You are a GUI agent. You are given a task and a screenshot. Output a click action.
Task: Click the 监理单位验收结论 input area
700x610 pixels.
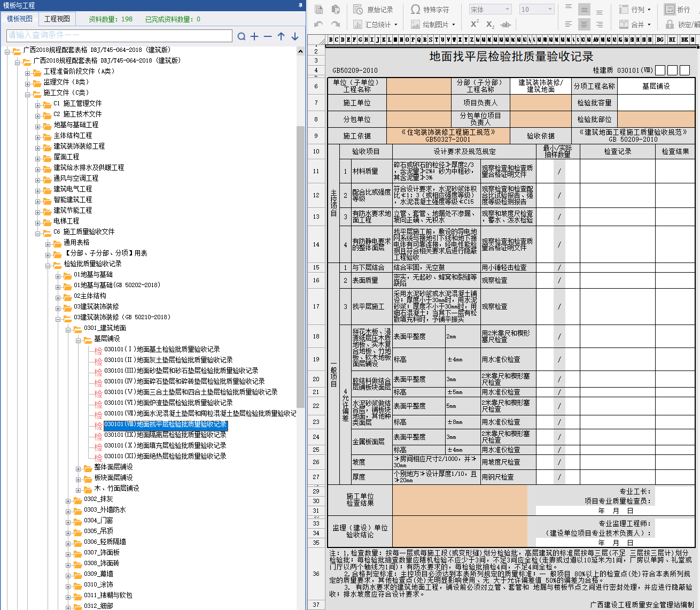click(x=460, y=530)
